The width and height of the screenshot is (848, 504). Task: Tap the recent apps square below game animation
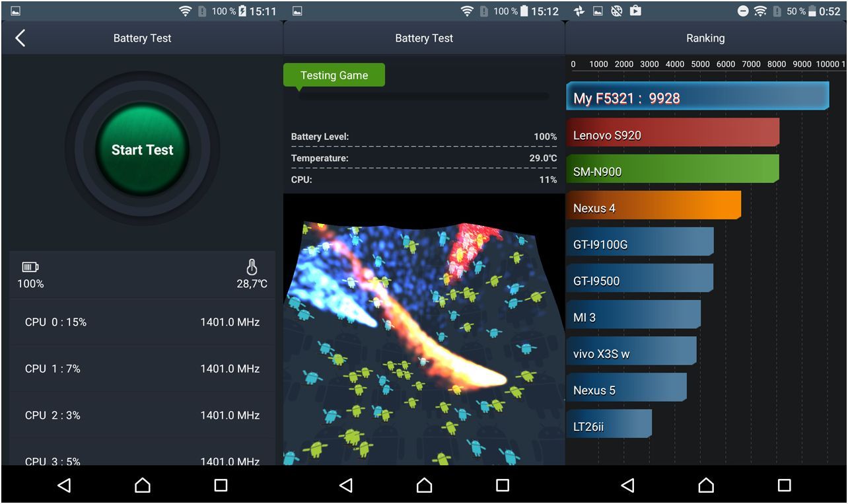503,486
